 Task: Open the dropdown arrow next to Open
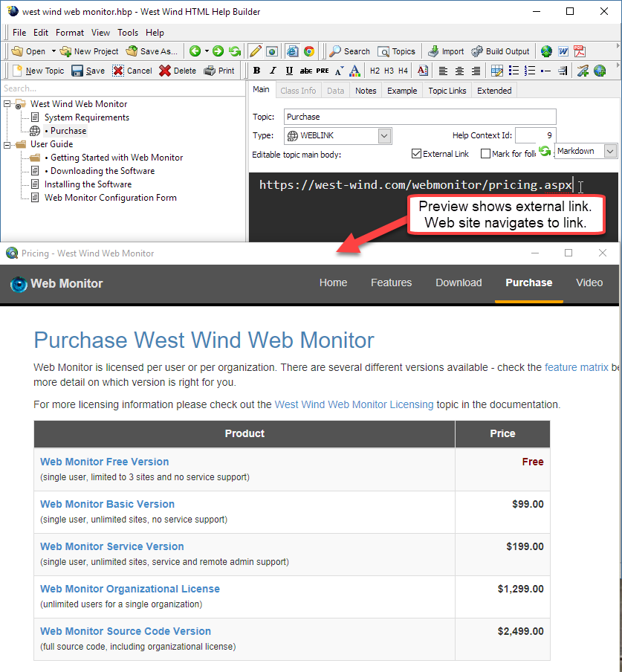tap(54, 51)
